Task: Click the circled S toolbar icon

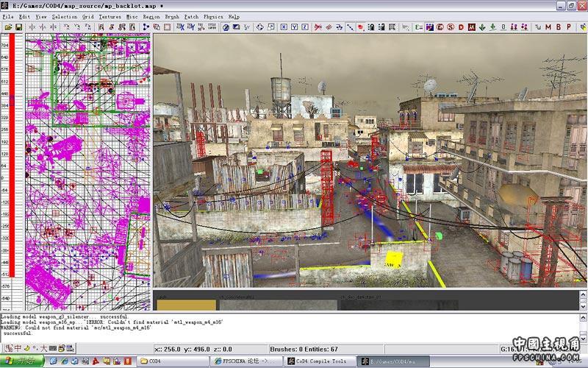Action: pos(451,27)
